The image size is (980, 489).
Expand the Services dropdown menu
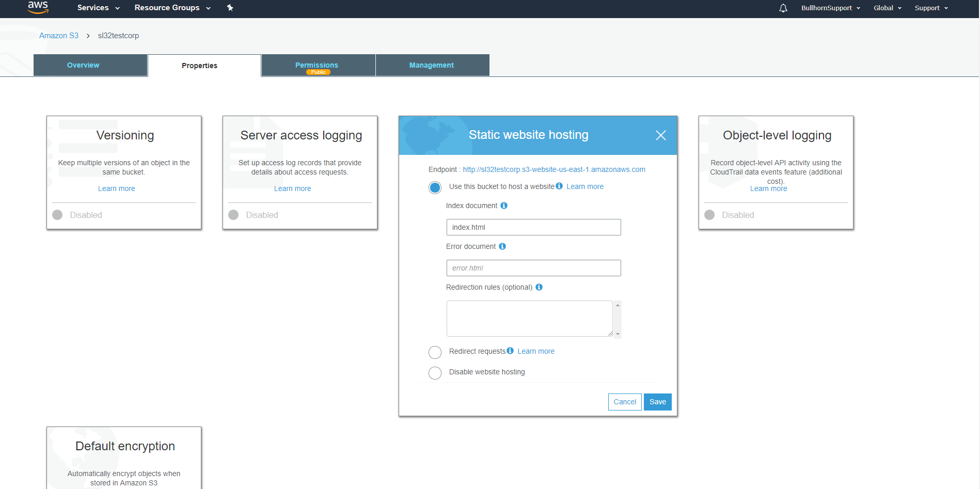(99, 8)
